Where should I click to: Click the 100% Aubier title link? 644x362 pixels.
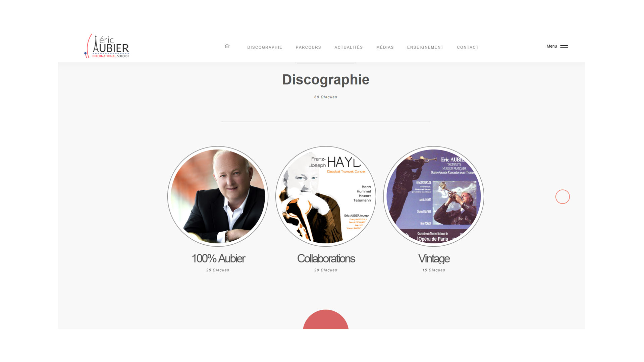coord(218,258)
